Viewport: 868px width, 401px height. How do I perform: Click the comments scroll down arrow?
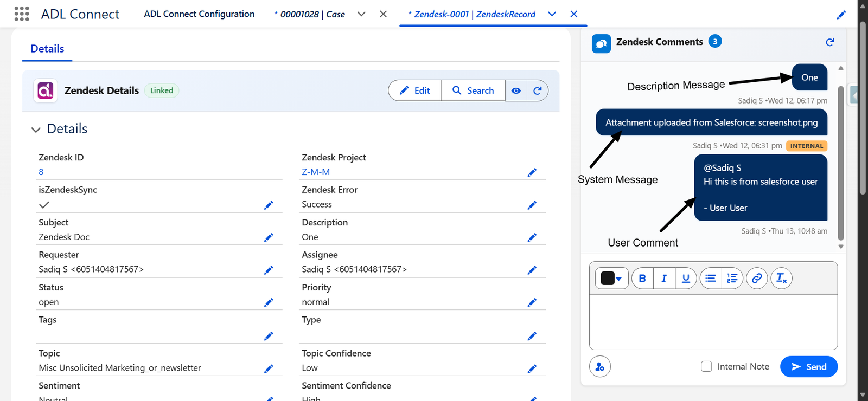point(841,247)
